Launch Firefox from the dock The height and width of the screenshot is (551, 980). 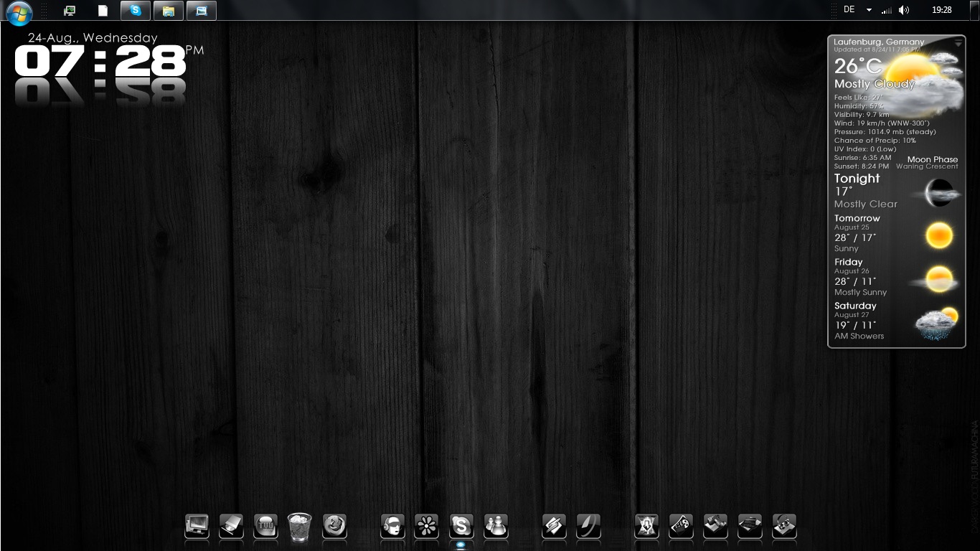(x=334, y=526)
